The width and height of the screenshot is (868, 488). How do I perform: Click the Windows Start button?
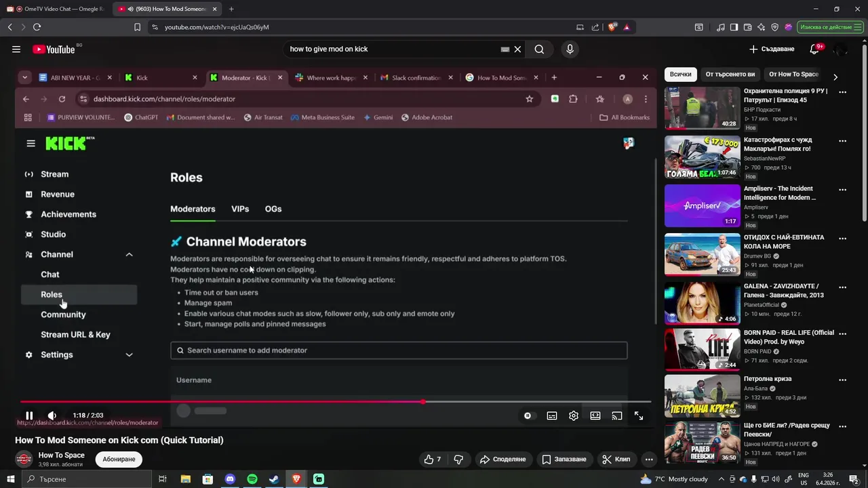pyautogui.click(x=11, y=479)
